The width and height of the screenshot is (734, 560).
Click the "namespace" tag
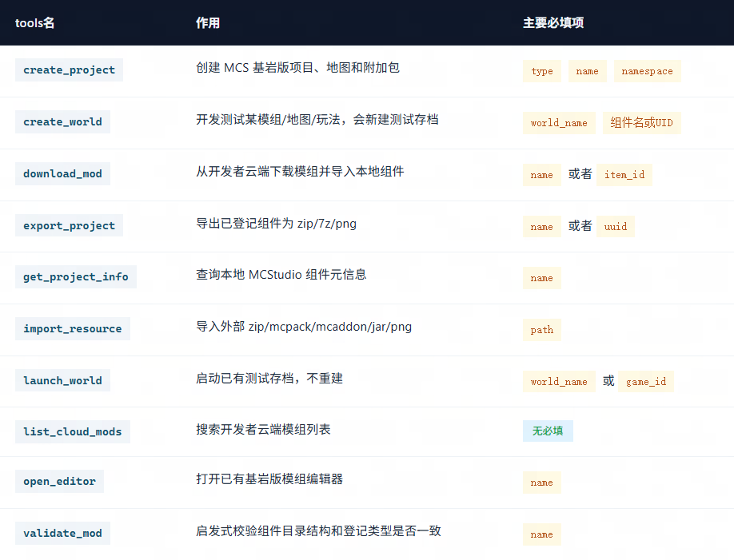(x=648, y=71)
